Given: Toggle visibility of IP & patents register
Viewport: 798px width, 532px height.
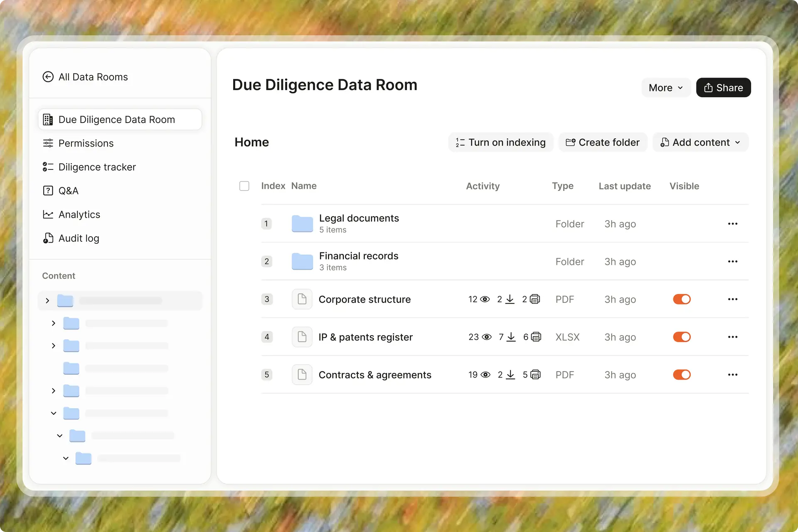Looking at the screenshot, I should click(x=682, y=337).
